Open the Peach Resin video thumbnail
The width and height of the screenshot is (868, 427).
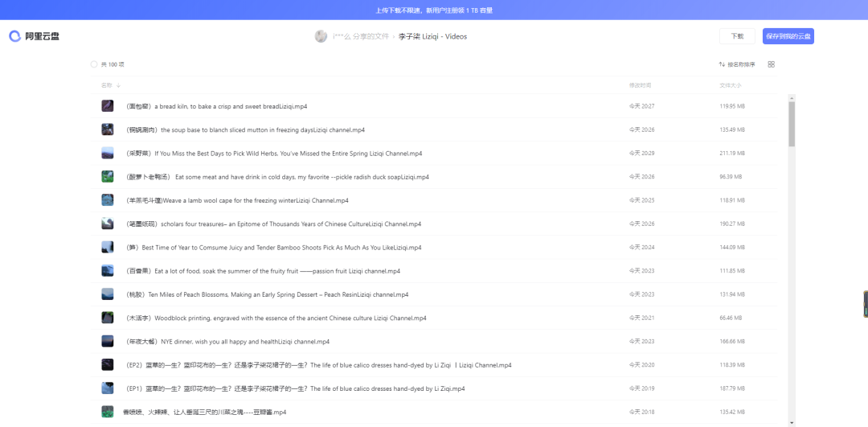click(x=108, y=294)
